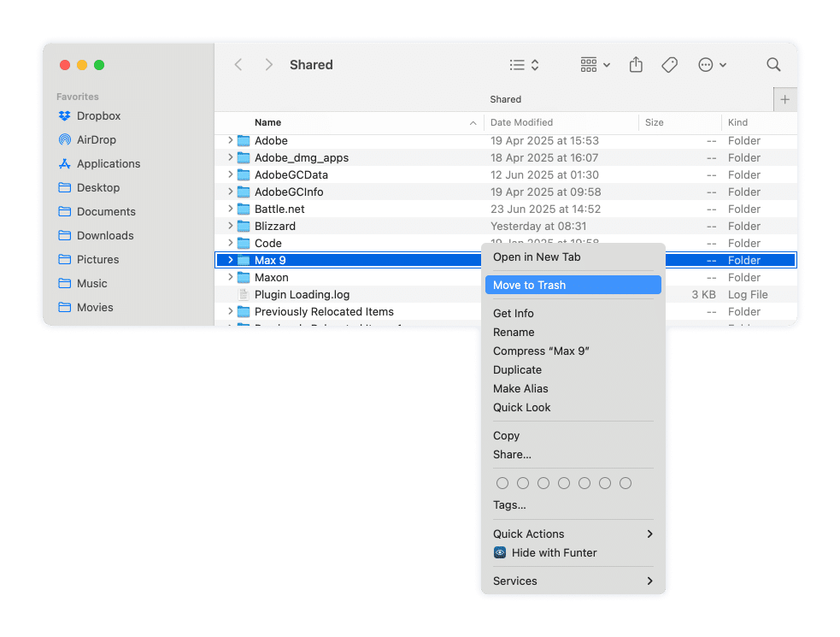The height and width of the screenshot is (637, 840).
Task: Apply the fourth tag color circle
Action: tap(564, 483)
